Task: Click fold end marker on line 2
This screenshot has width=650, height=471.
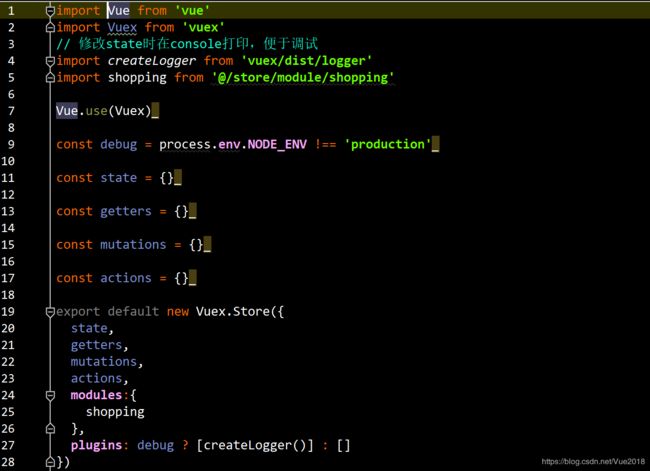Action: (x=50, y=27)
